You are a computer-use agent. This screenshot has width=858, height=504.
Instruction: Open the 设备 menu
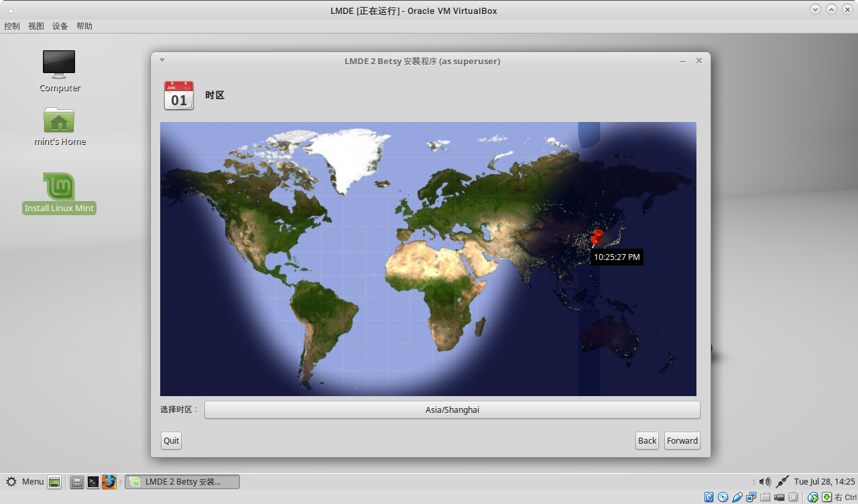(60, 26)
